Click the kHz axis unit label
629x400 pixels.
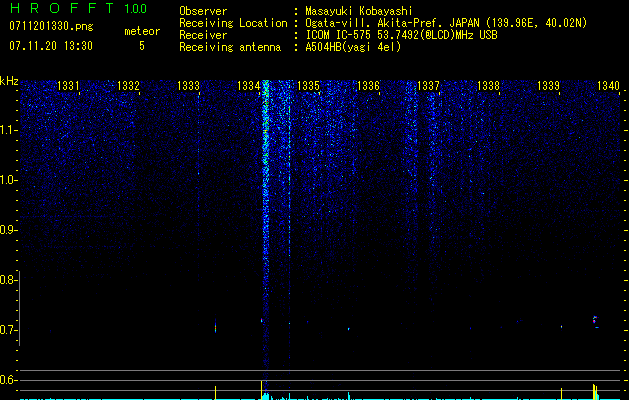tap(9, 81)
